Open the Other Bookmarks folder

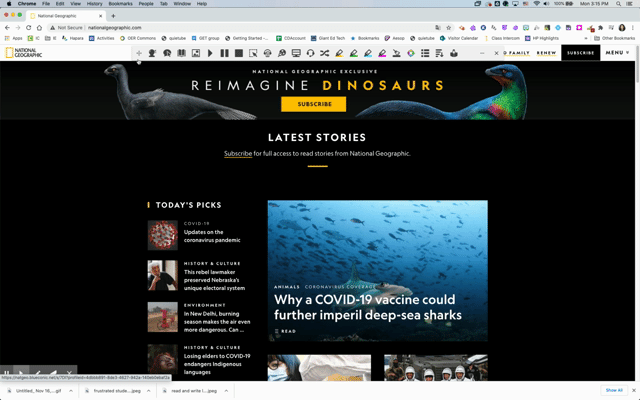(615, 38)
